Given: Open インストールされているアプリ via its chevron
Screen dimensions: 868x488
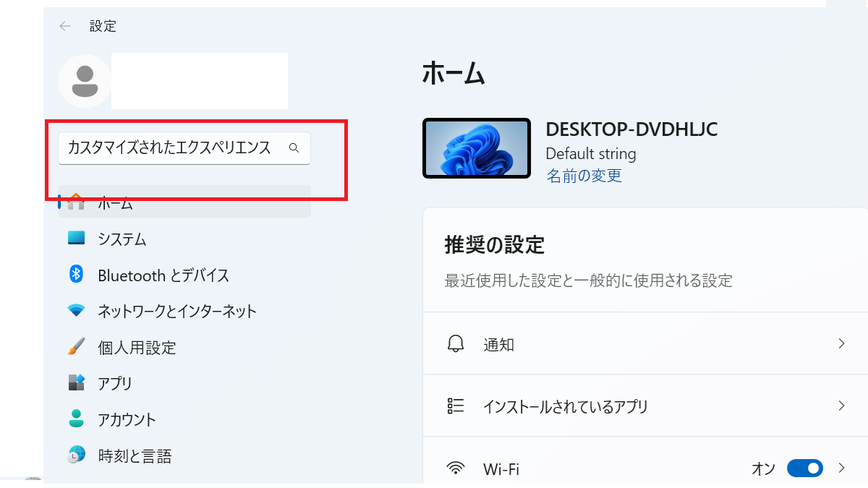Looking at the screenshot, I should click(x=841, y=406).
